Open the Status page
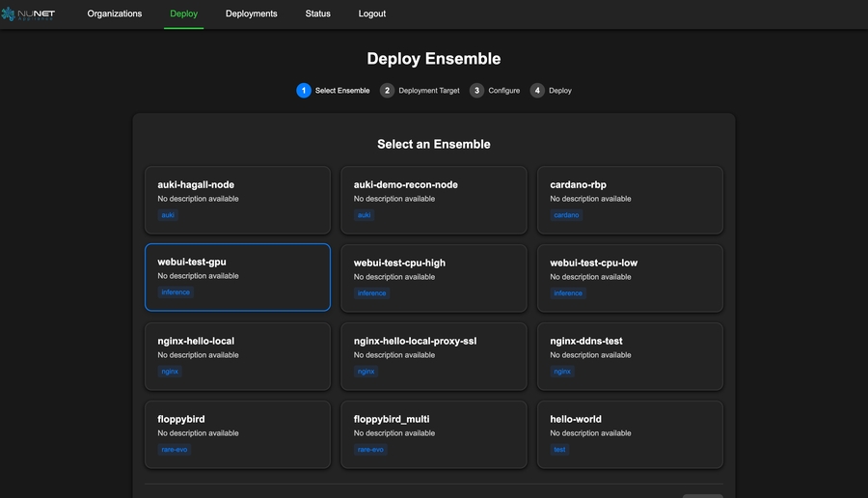The image size is (868, 498). pos(317,14)
